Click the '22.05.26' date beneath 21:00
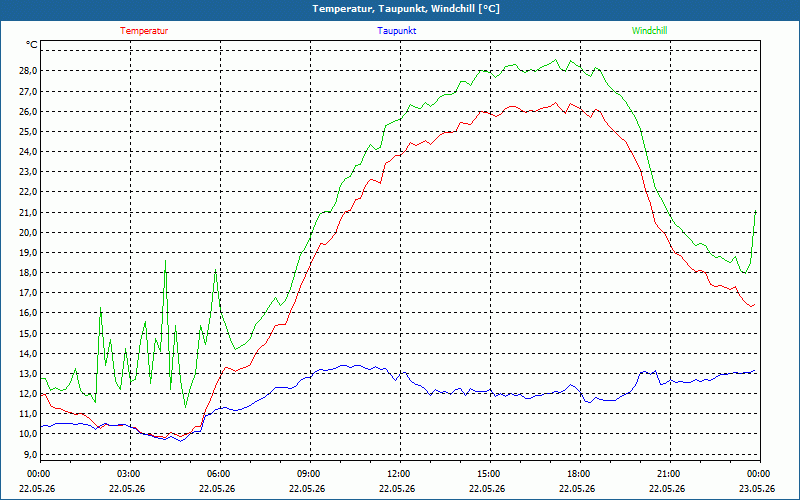 pyautogui.click(x=667, y=488)
